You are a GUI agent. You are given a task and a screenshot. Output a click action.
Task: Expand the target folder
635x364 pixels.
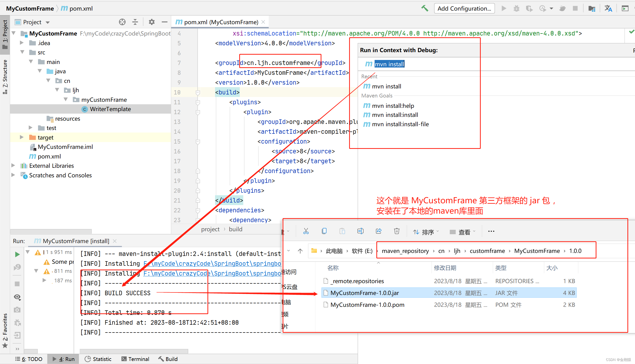[22, 137]
